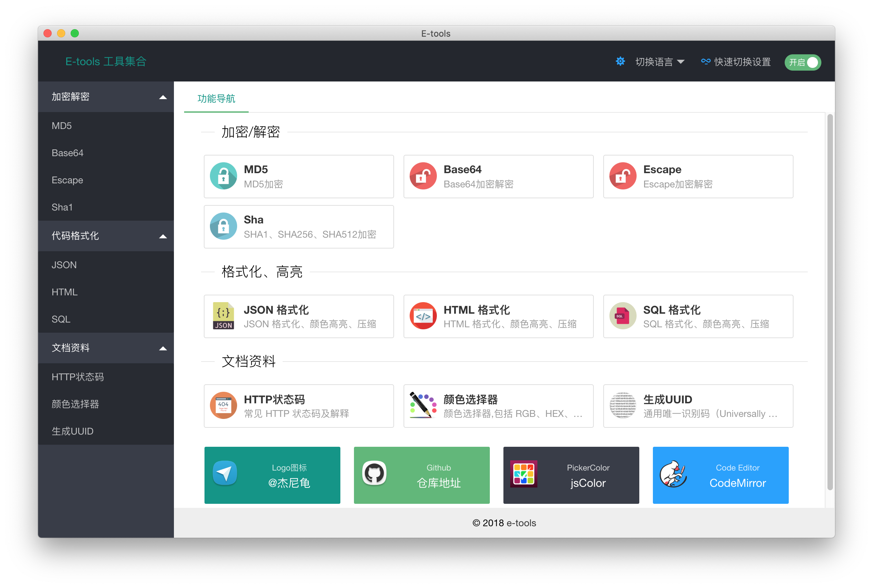Viewport: 873px width, 588px height.
Task: Click the main content vertical scrollbar
Action: [x=830, y=302]
